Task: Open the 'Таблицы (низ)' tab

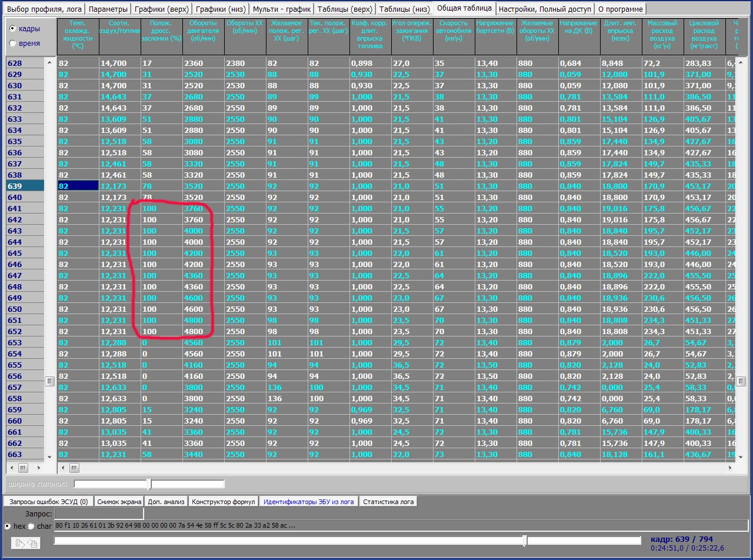Action: [x=404, y=9]
